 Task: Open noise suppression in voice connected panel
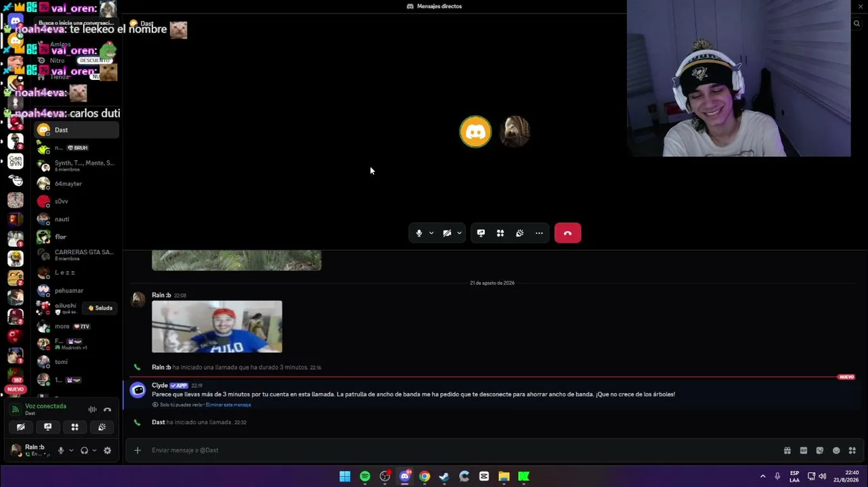(92, 409)
